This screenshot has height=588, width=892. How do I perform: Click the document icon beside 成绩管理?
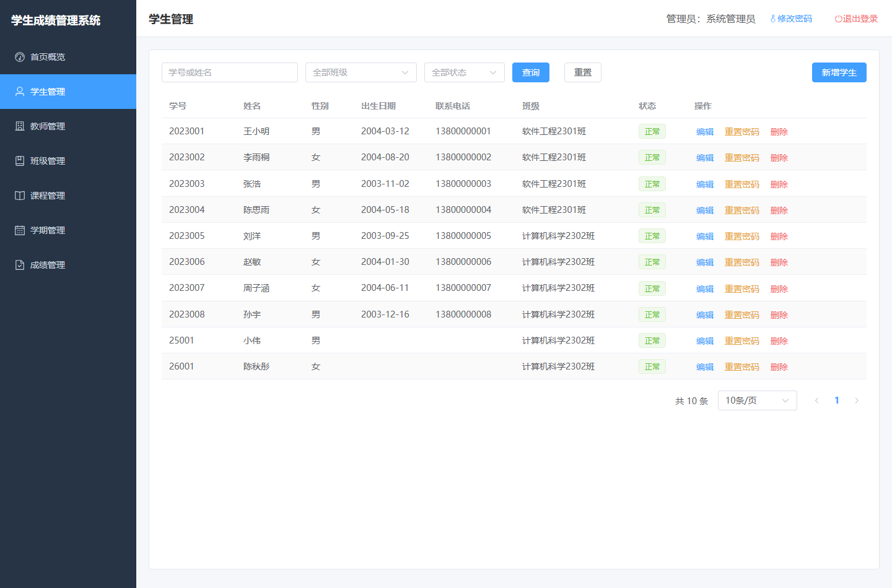point(20,265)
